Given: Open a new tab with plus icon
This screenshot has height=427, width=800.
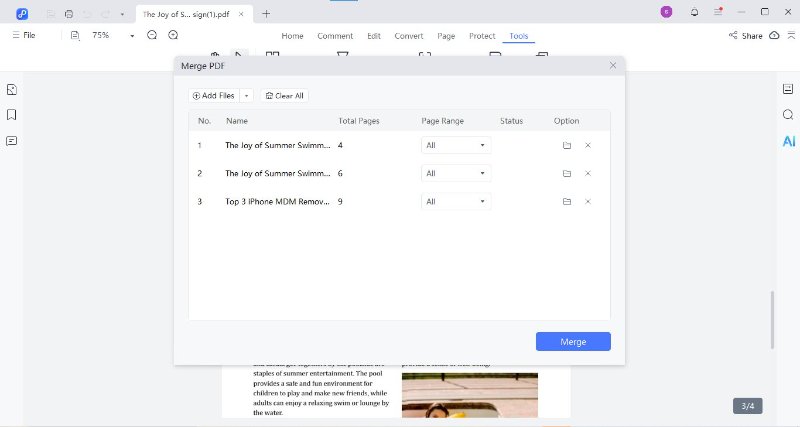Looking at the screenshot, I should [266, 14].
